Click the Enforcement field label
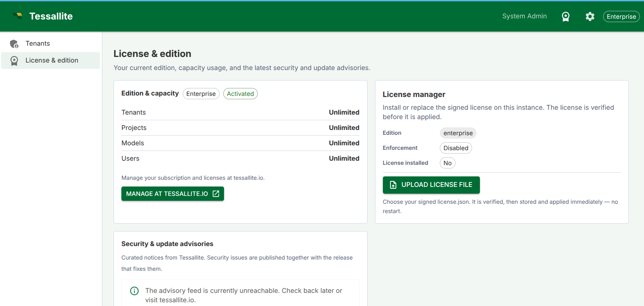644x306 pixels. click(400, 148)
